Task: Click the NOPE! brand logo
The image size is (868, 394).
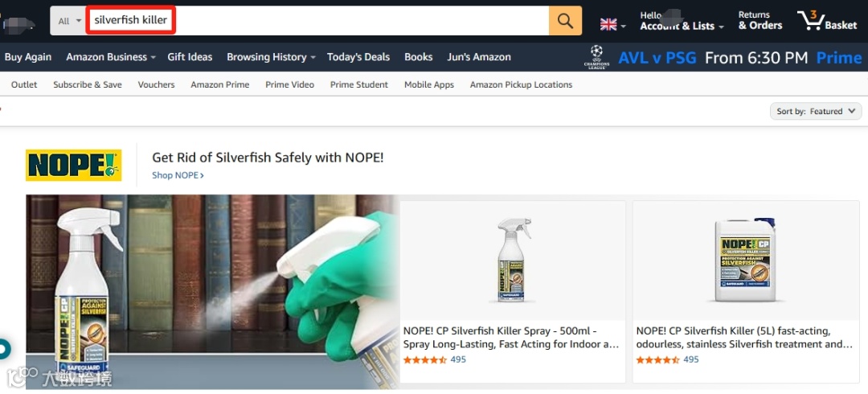Action: (74, 165)
